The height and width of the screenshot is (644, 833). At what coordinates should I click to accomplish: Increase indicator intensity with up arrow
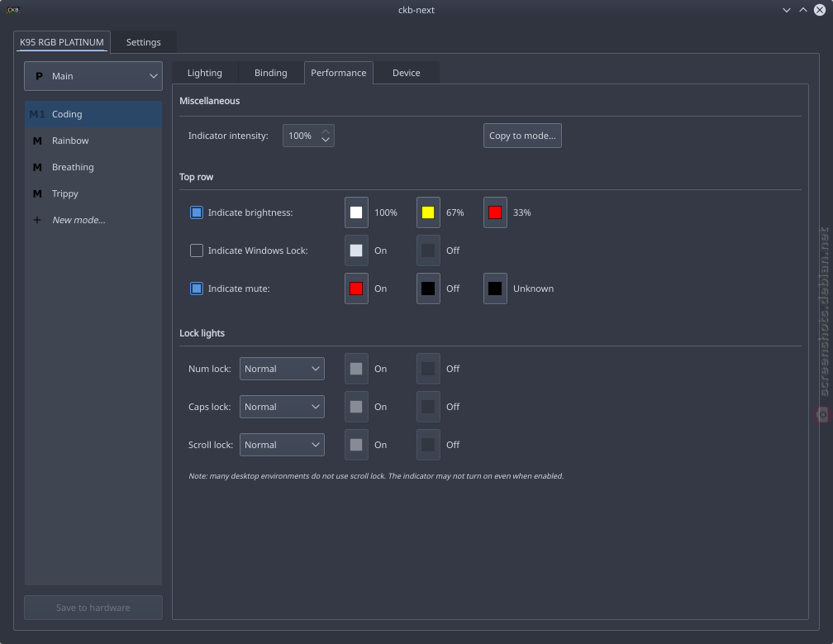pos(326,131)
